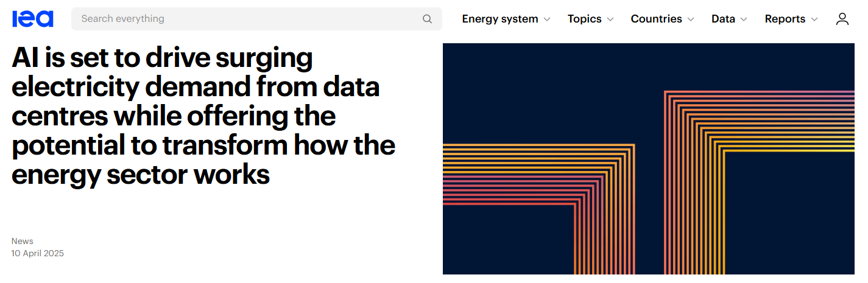Image resolution: width=868 pixels, height=283 pixels.
Task: Expand the chevron beside Data
Action: (744, 19)
